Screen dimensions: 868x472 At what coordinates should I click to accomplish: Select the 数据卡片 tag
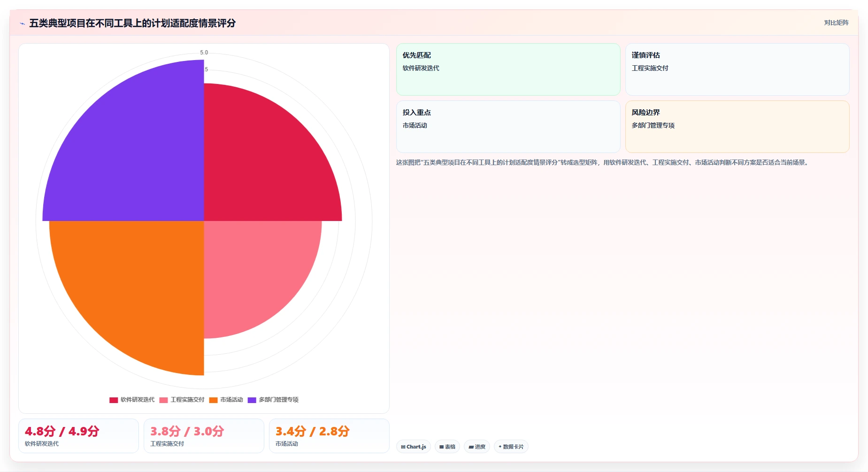(x=511, y=447)
